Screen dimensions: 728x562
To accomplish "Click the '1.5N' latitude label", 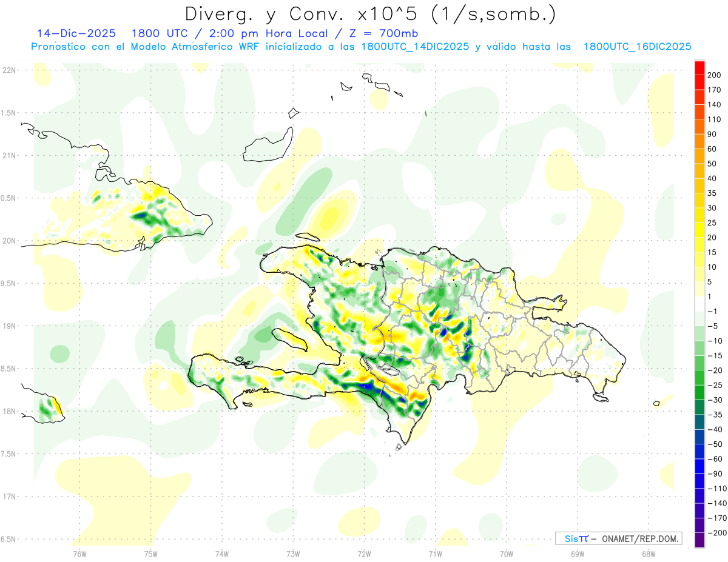I will (x=8, y=113).
